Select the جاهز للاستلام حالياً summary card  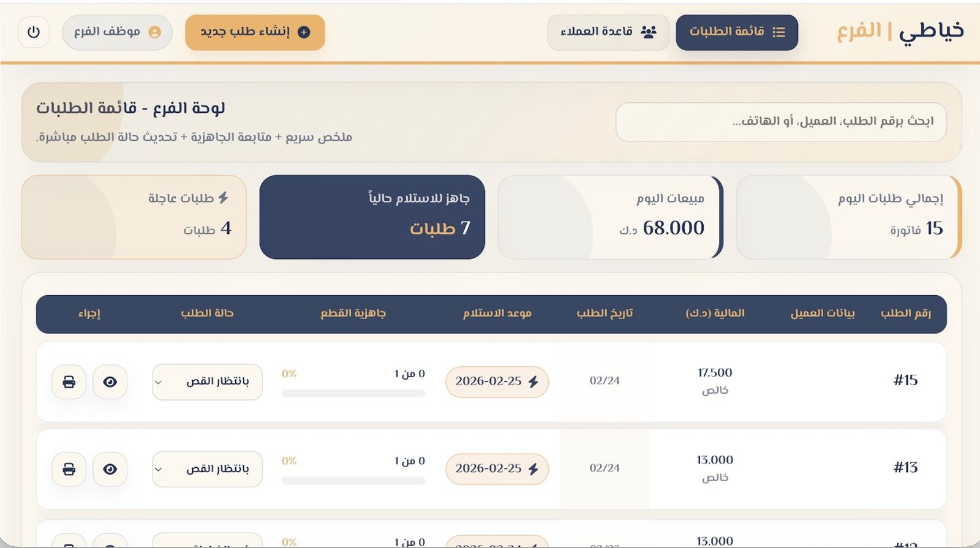pyautogui.click(x=372, y=217)
